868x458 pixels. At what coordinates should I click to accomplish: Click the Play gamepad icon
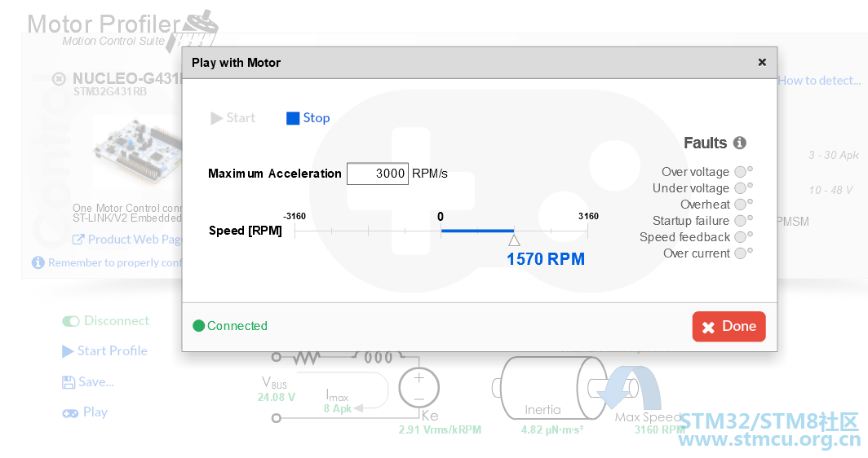point(70,413)
